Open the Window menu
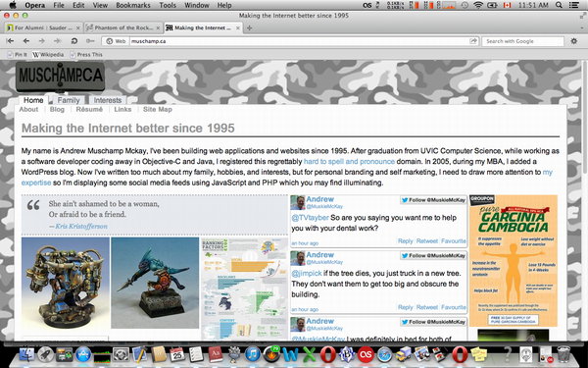 click(x=197, y=5)
